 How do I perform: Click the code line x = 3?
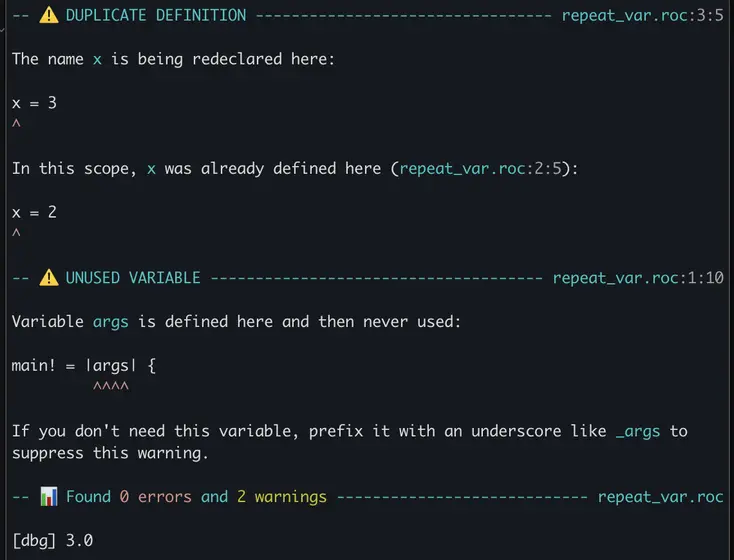coord(34,103)
